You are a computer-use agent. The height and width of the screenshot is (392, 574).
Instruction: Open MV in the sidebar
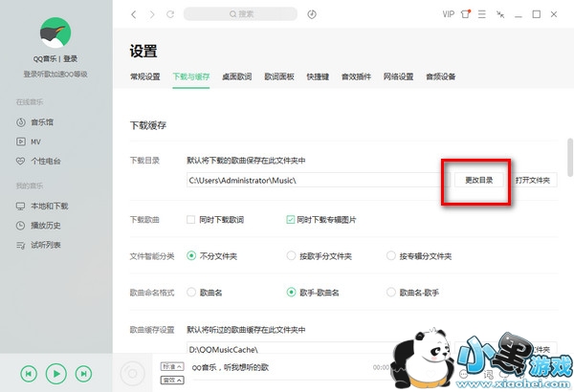[x=29, y=142]
